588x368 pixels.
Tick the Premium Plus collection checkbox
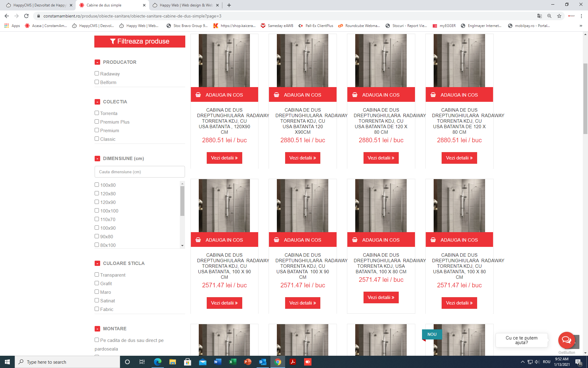[x=97, y=121]
